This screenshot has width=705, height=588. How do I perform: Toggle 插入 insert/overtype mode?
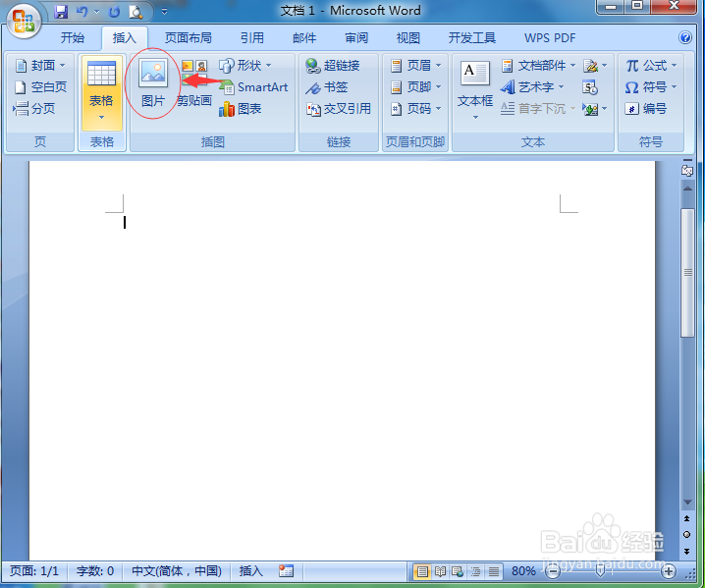coord(250,571)
